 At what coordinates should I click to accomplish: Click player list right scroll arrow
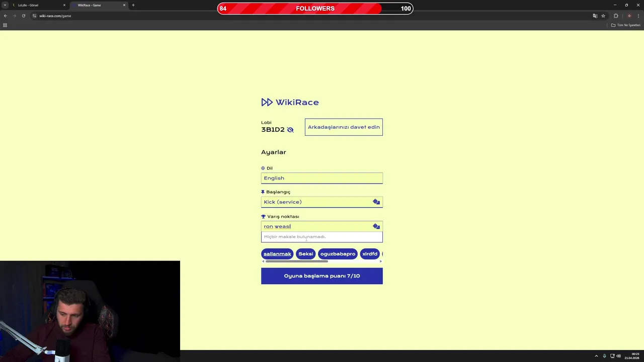(380, 261)
